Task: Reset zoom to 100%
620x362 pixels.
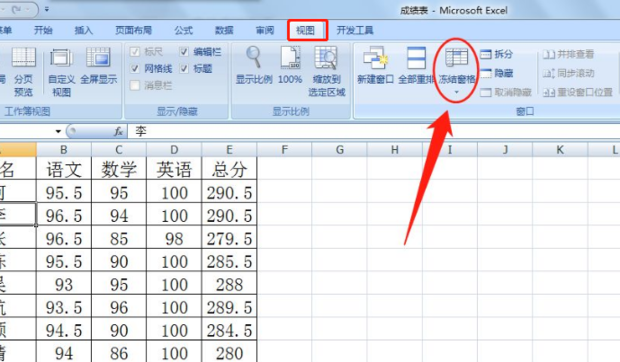Action: pyautogui.click(x=290, y=66)
